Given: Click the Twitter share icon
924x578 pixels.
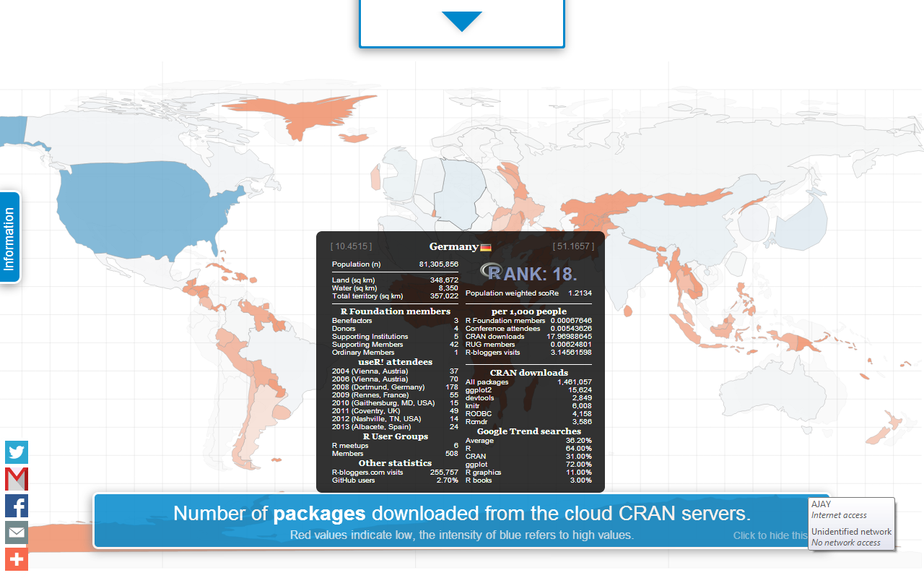Looking at the screenshot, I should coord(17,452).
